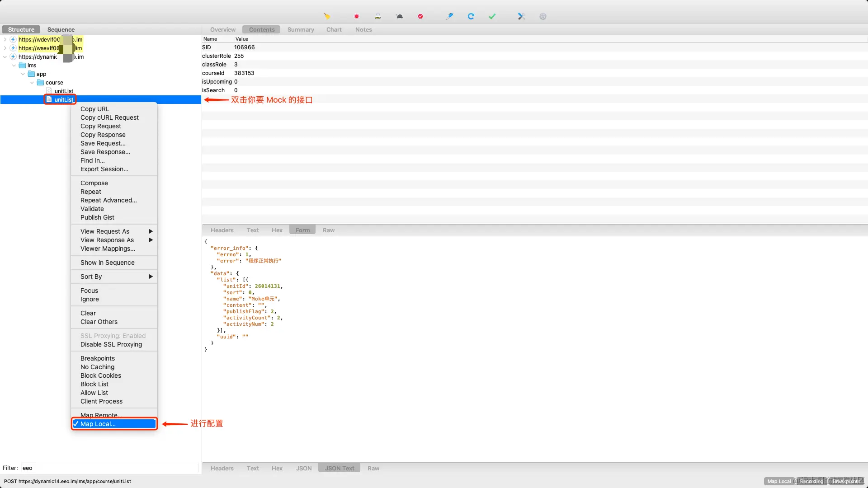868x488 pixels.
Task: Click the pen Compose icon
Action: pyautogui.click(x=449, y=16)
